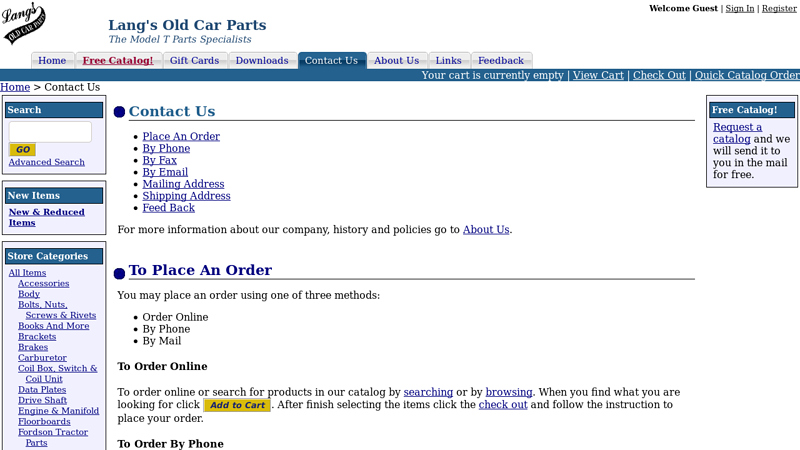Click the Lang's Old Car Parts logo

point(23,23)
